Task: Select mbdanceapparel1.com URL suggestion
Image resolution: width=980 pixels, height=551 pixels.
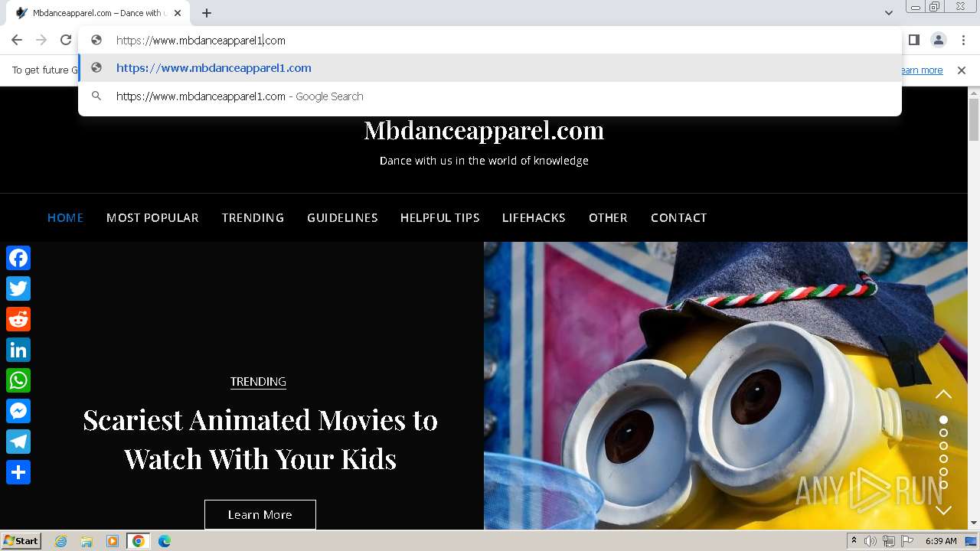Action: (x=490, y=68)
